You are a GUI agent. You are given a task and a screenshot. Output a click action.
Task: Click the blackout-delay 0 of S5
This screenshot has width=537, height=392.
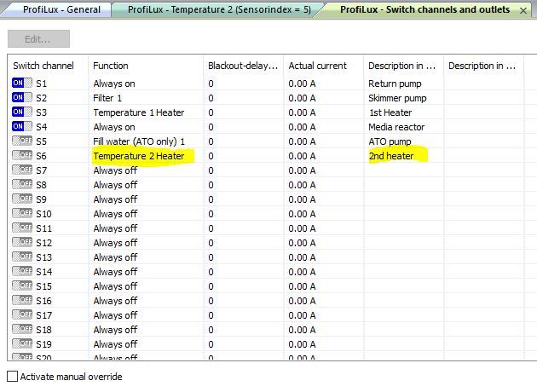click(x=211, y=141)
